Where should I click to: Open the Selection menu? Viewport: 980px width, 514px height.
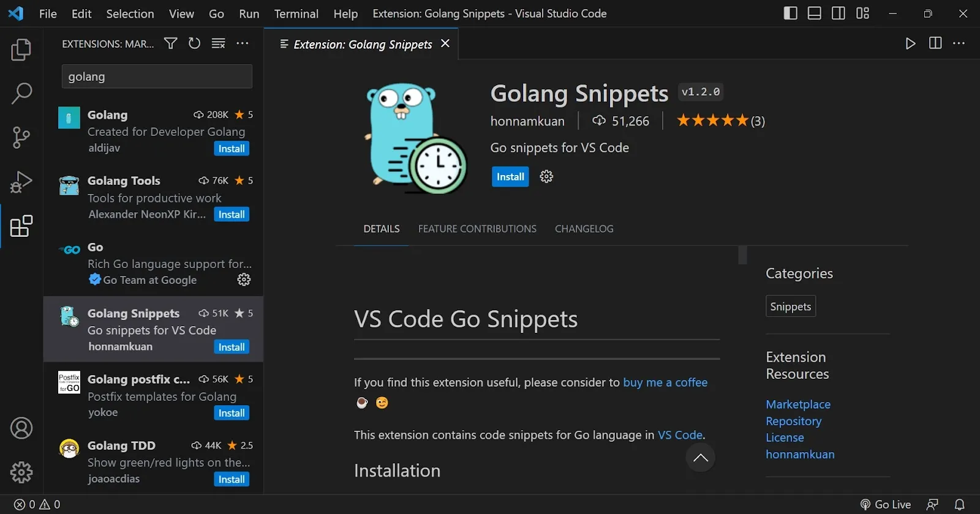[130, 13]
